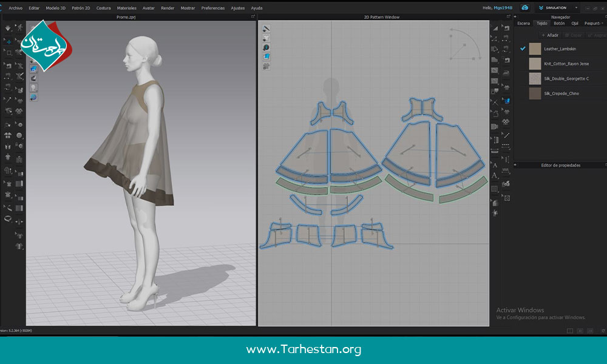
Task: Click the info magnifier icon in 2D window
Action: (x=266, y=47)
